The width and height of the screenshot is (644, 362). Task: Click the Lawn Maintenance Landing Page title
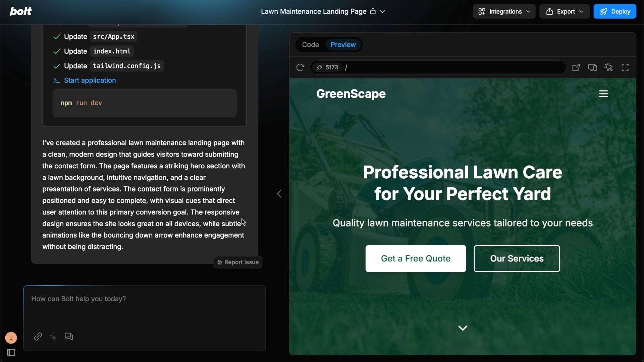pos(314,11)
